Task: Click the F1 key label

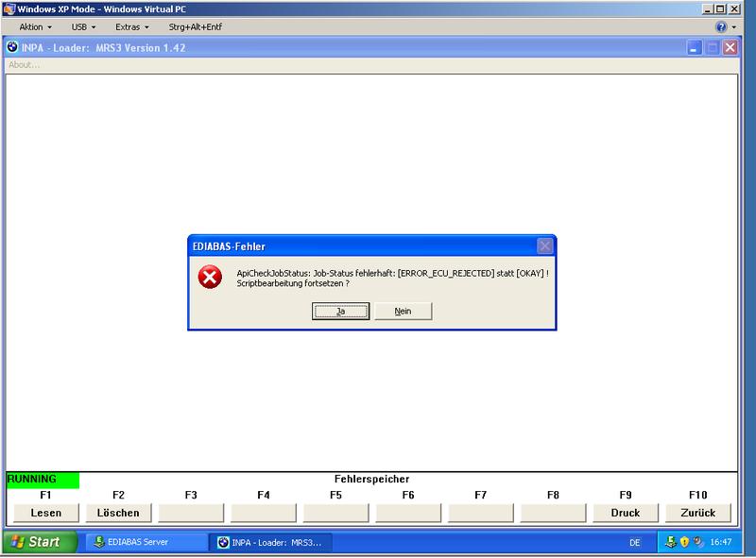Action: (45, 495)
